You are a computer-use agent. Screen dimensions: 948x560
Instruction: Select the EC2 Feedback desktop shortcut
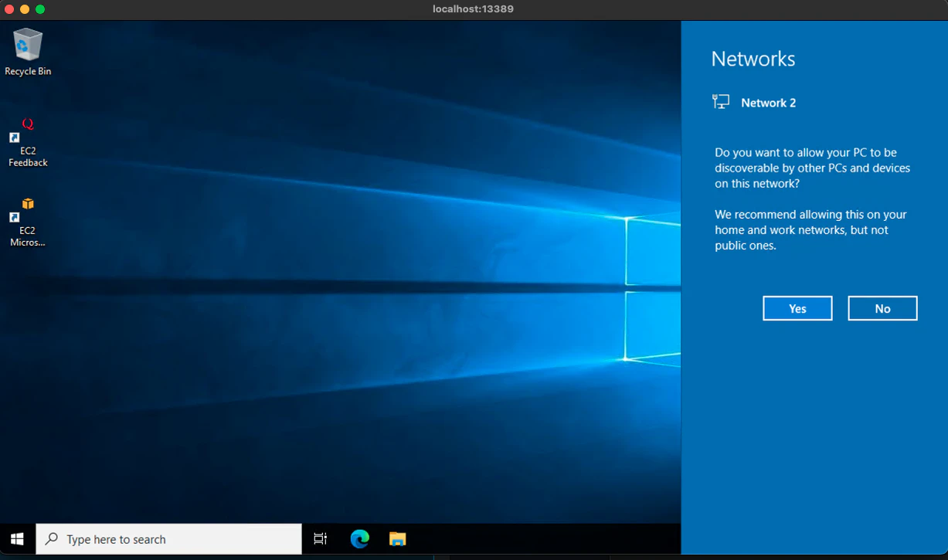tap(28, 142)
